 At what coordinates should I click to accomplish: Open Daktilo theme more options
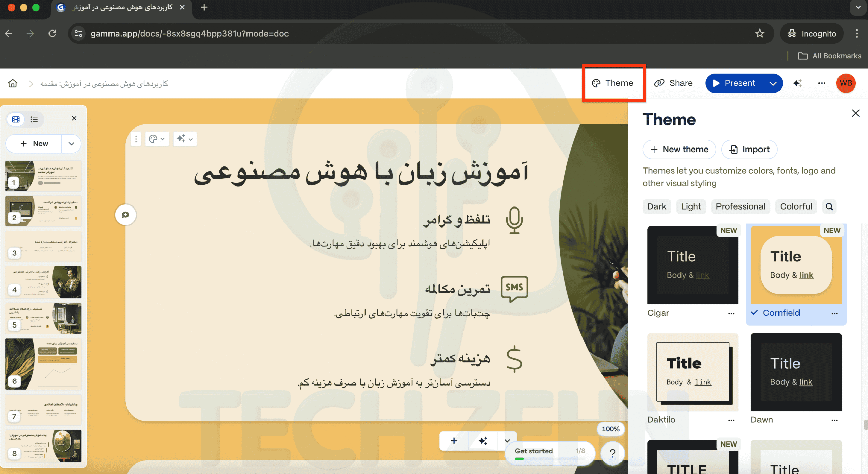(x=731, y=420)
